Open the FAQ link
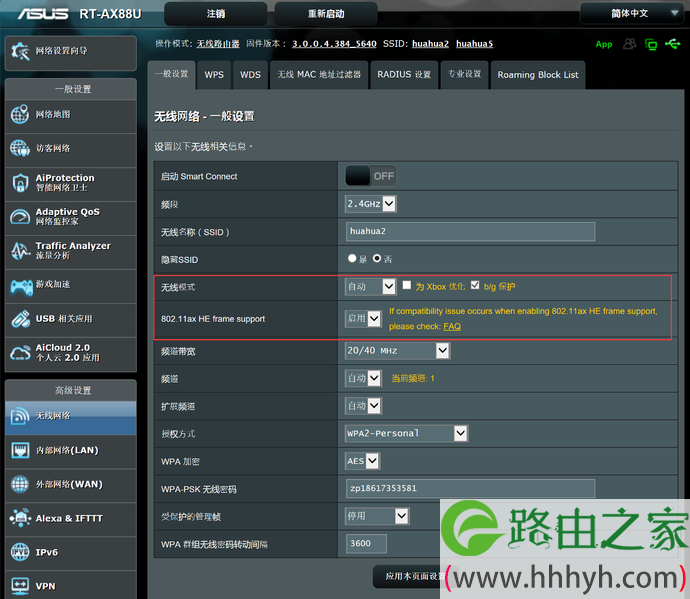Viewport: 690px width, 599px height. [452, 326]
